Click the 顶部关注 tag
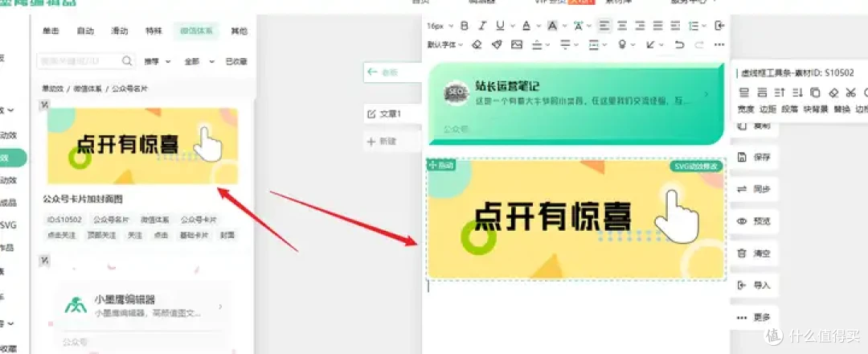 [101, 236]
